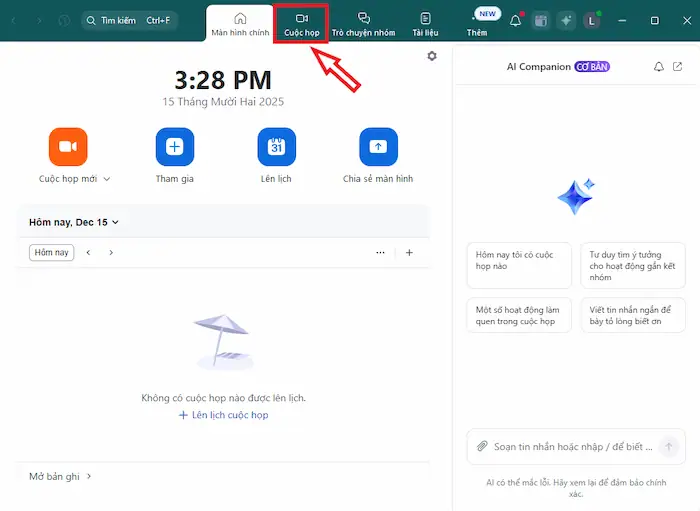
Task: Click the Tìm kiếm search field
Action: pos(129,20)
